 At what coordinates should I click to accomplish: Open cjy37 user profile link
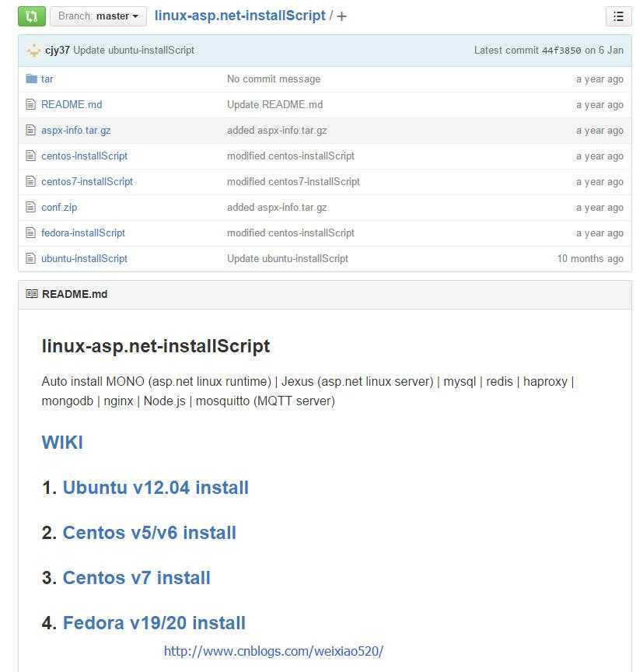click(x=58, y=50)
